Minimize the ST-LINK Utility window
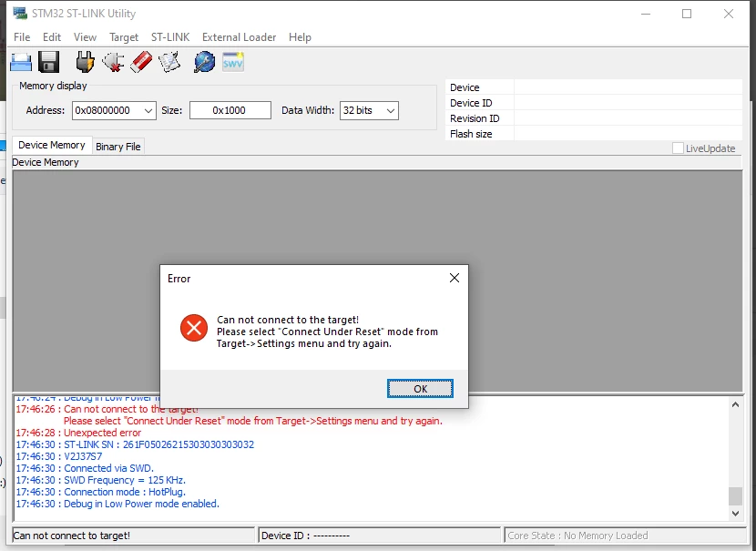This screenshot has width=756, height=551. pyautogui.click(x=646, y=14)
